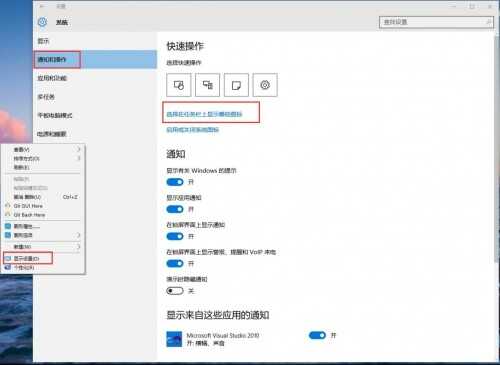Select 通知和操作 in Settings sidebar
Screen dimensions: 500x365
point(95,60)
